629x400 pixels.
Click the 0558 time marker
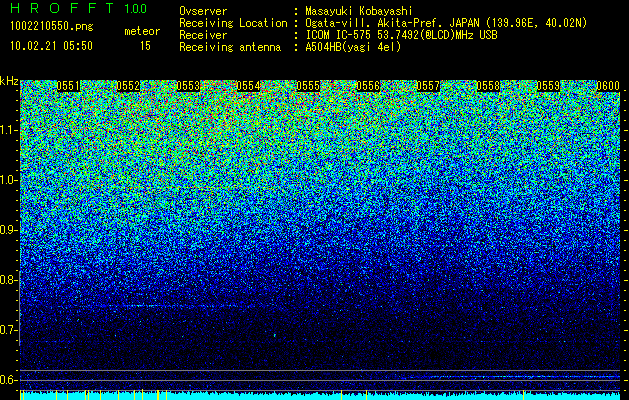tap(488, 86)
